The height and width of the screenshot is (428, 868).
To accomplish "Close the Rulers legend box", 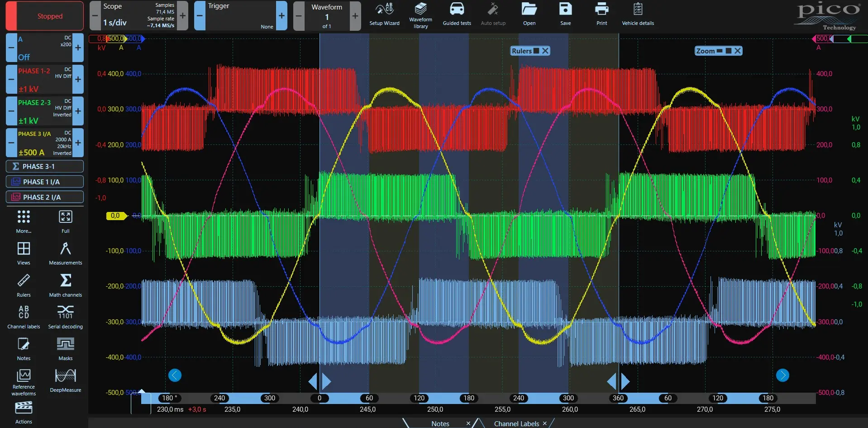I will (x=545, y=51).
